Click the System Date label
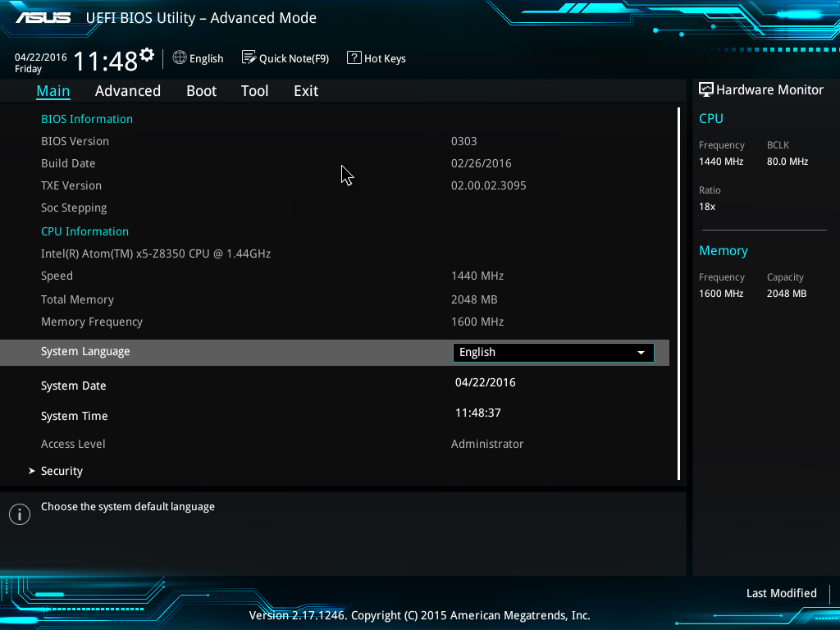 tap(73, 386)
